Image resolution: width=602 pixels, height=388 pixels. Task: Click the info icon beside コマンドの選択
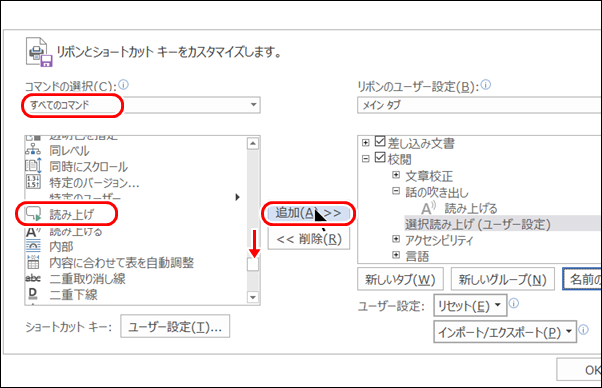[124, 84]
